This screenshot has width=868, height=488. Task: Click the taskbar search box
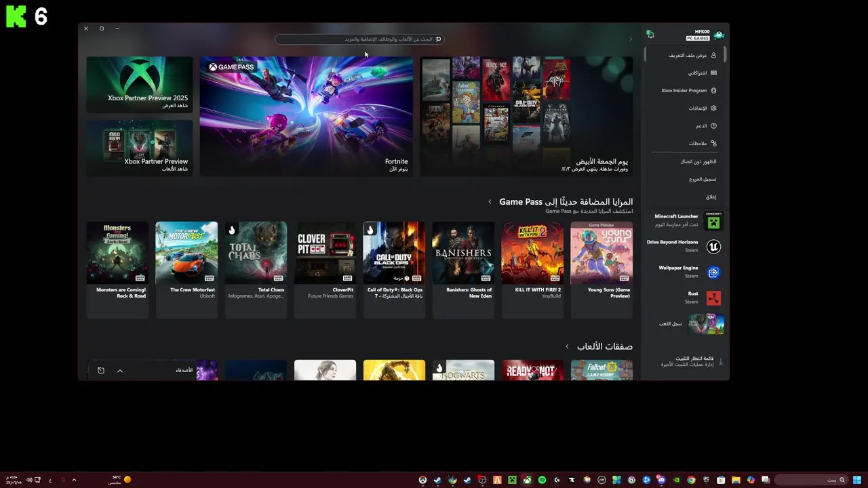pyautogui.click(x=811, y=480)
